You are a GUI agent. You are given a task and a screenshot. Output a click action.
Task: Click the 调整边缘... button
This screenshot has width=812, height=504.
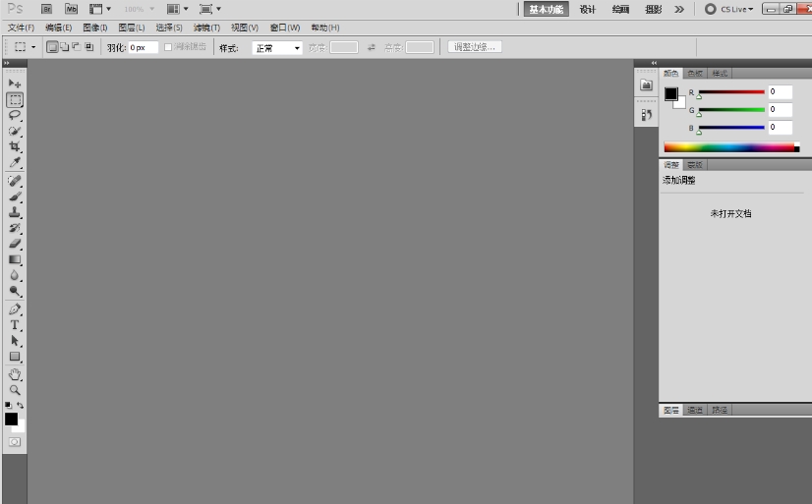[475, 47]
